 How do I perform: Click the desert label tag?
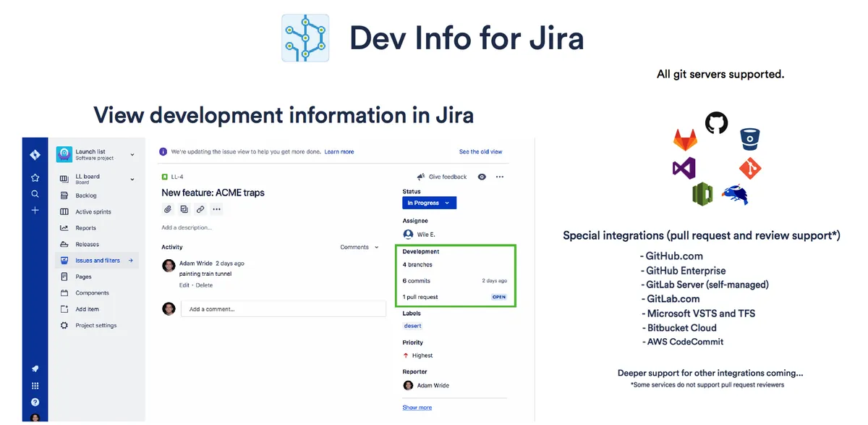point(412,326)
